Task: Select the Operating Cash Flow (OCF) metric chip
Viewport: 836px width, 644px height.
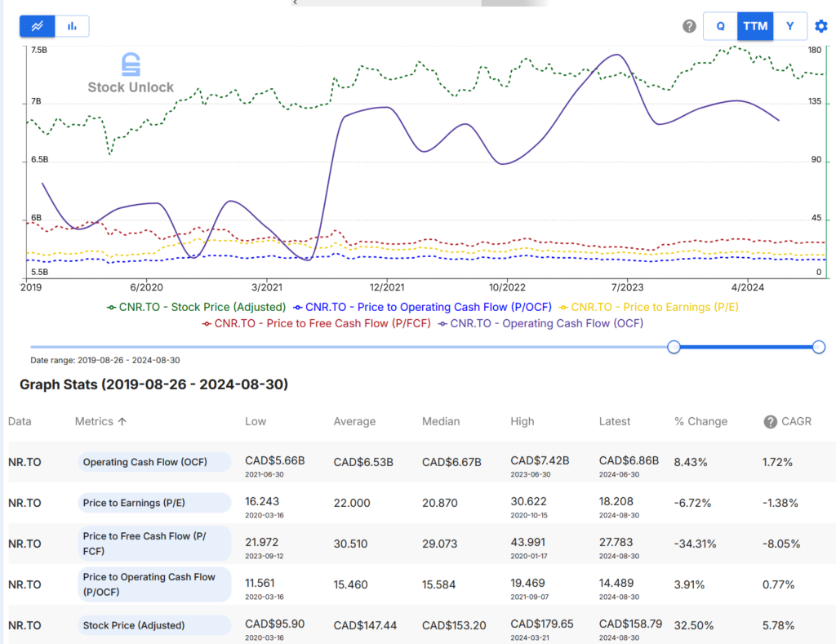Action: click(154, 462)
